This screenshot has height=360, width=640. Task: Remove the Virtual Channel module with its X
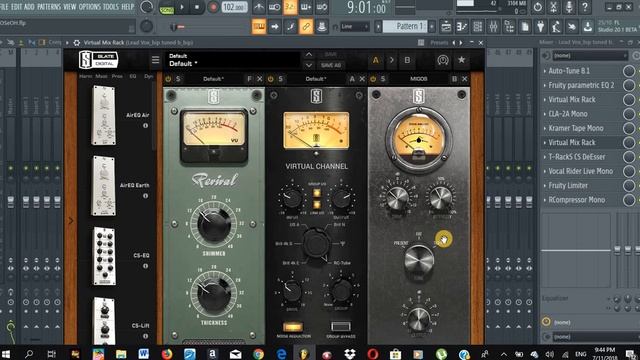(362, 79)
